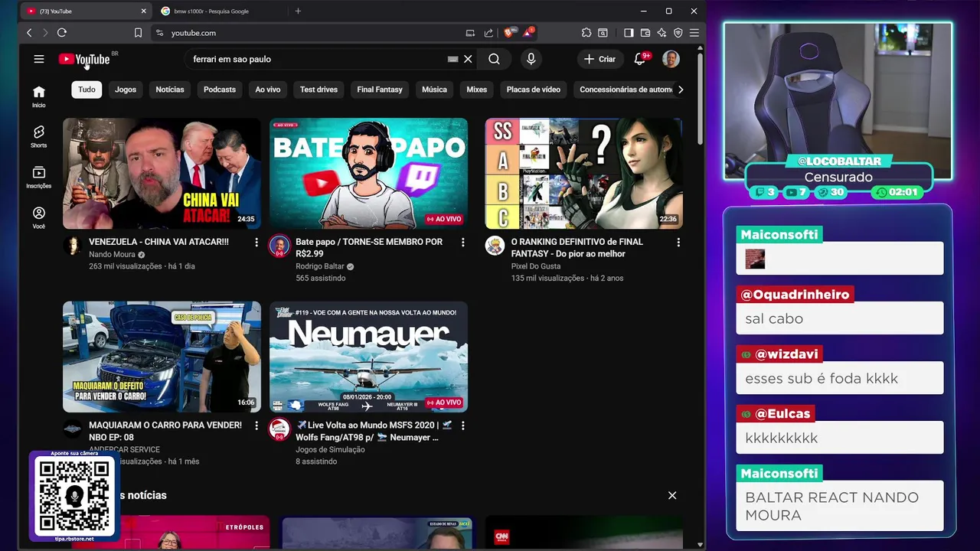Open Pixel Do Gusta channel name

tap(536, 266)
